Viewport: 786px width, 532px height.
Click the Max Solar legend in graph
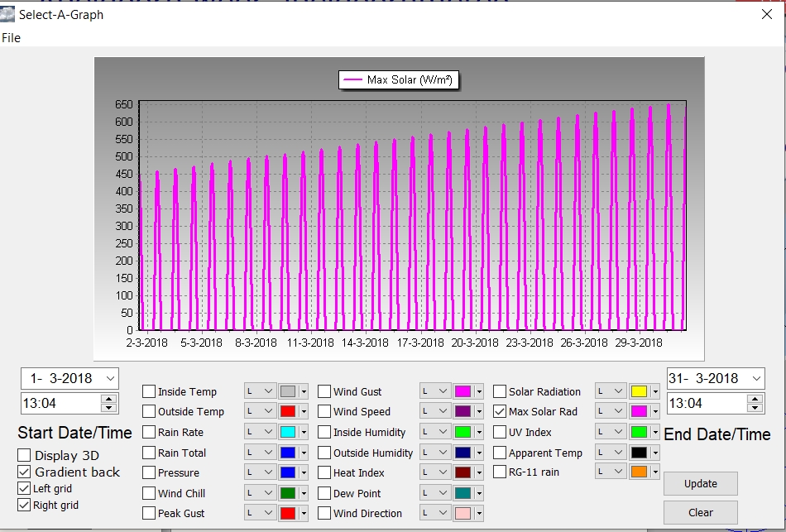point(399,79)
